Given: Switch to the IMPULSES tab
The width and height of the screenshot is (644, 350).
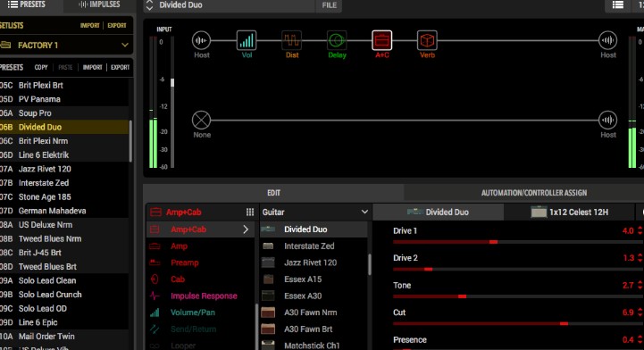Looking at the screenshot, I should click(99, 4).
